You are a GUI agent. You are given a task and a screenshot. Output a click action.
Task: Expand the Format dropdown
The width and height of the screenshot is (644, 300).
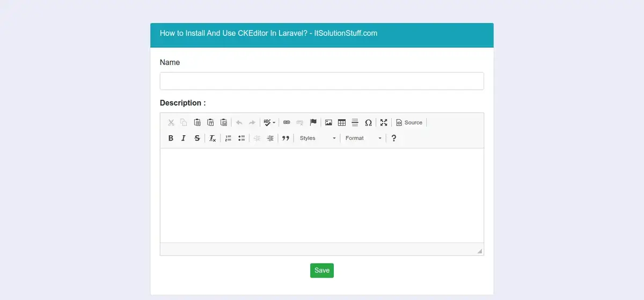pyautogui.click(x=363, y=138)
